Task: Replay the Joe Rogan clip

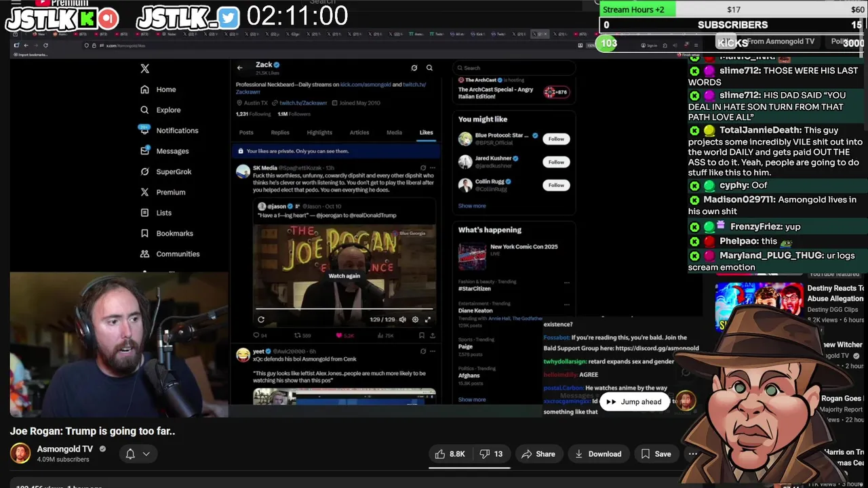Action: coord(261,319)
